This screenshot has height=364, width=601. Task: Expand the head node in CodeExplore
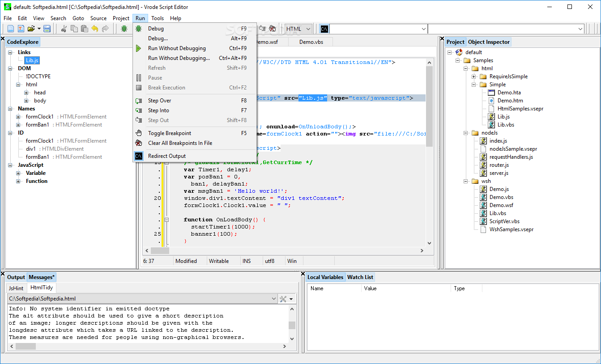[26, 93]
